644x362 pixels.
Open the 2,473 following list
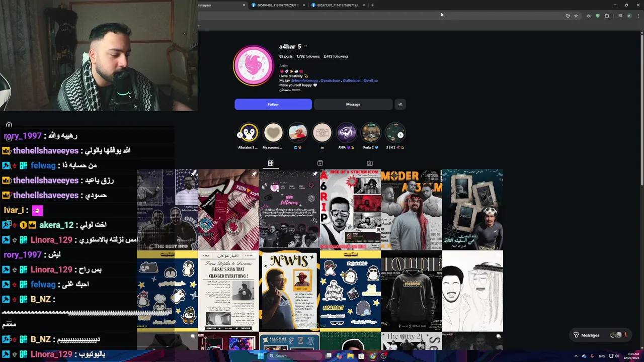click(x=336, y=56)
